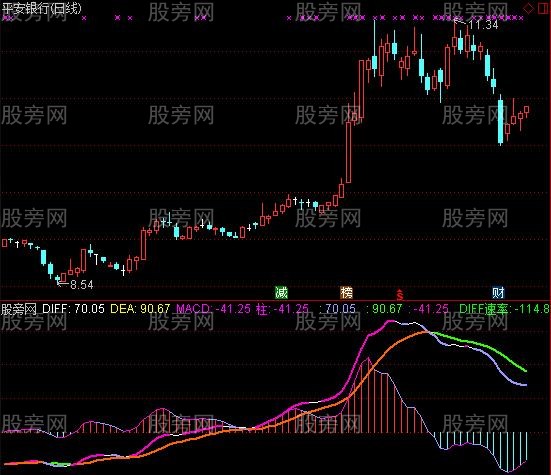Click the 平安银行(日线) chart title
The width and height of the screenshot is (551, 475).
coord(41,8)
